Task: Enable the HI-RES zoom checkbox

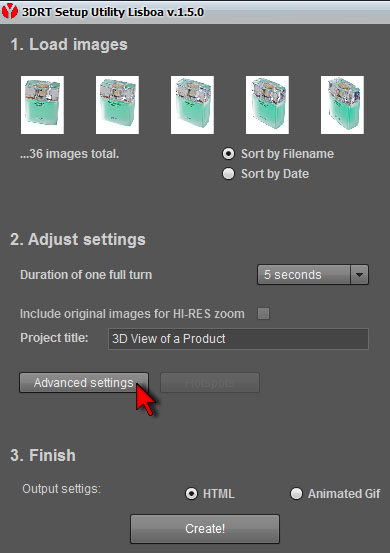Action: (x=263, y=314)
